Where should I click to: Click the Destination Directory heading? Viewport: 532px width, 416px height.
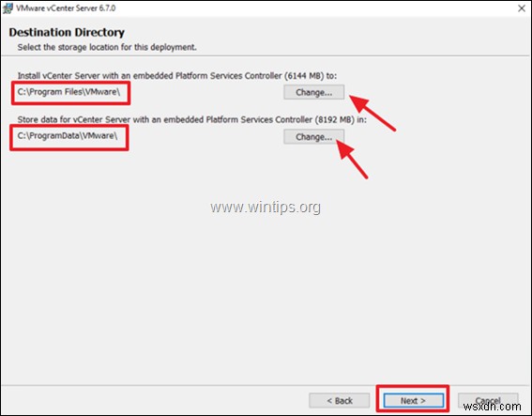click(67, 32)
